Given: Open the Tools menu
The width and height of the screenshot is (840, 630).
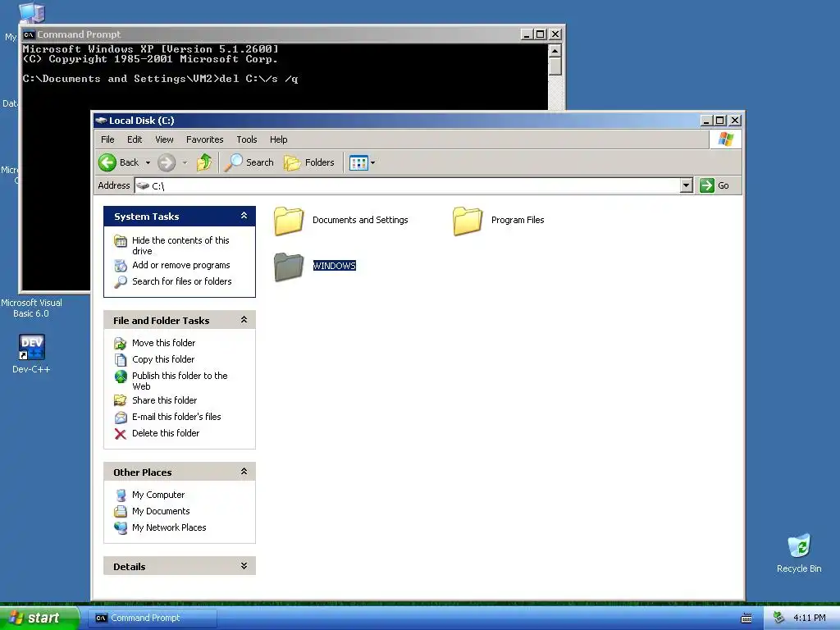Looking at the screenshot, I should pyautogui.click(x=246, y=139).
